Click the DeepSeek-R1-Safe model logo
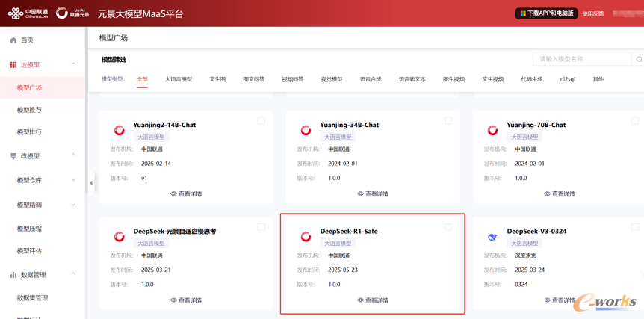 pos(306,237)
